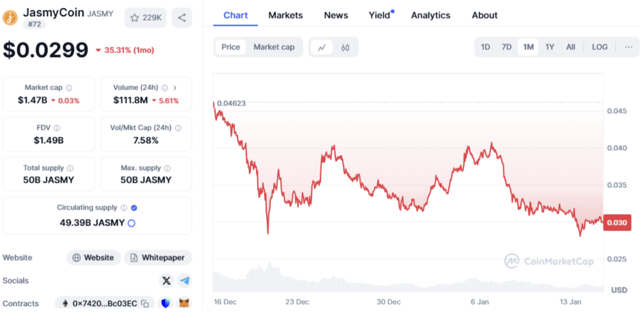The width and height of the screenshot is (644, 323).
Task: Open the Whitepaper link
Action: pos(158,257)
